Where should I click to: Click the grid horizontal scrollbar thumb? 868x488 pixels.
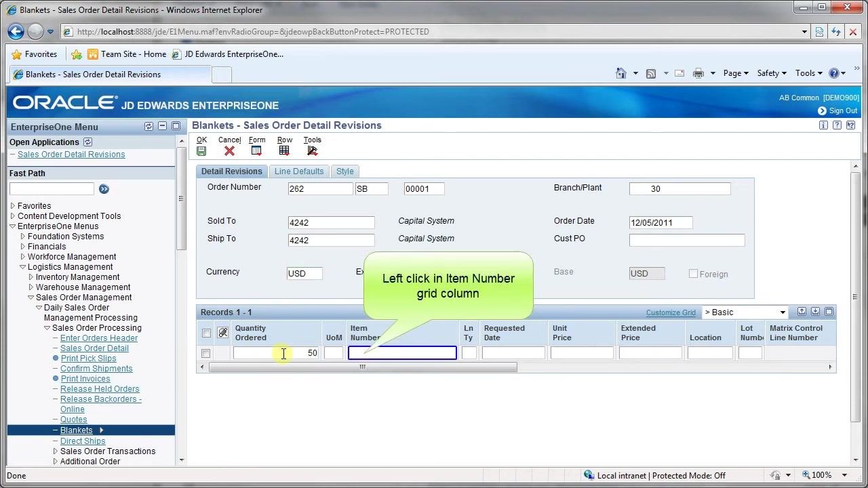coord(363,367)
